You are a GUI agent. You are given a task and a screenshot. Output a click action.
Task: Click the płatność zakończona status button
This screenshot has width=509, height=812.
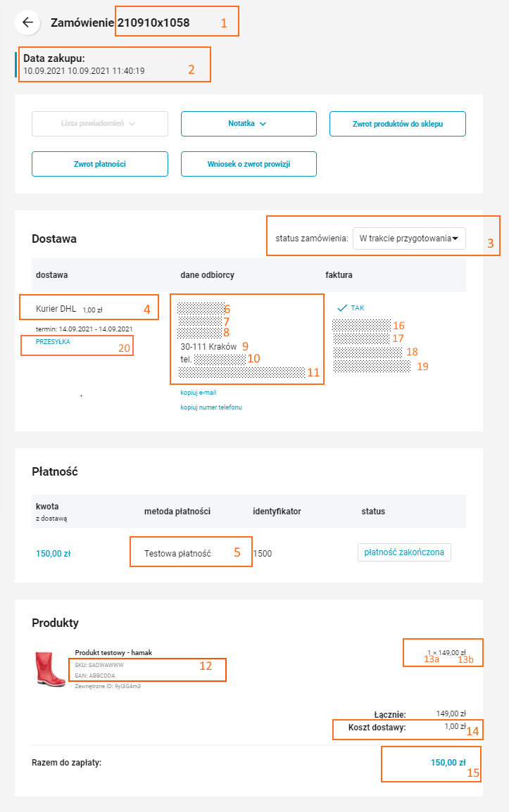404,552
